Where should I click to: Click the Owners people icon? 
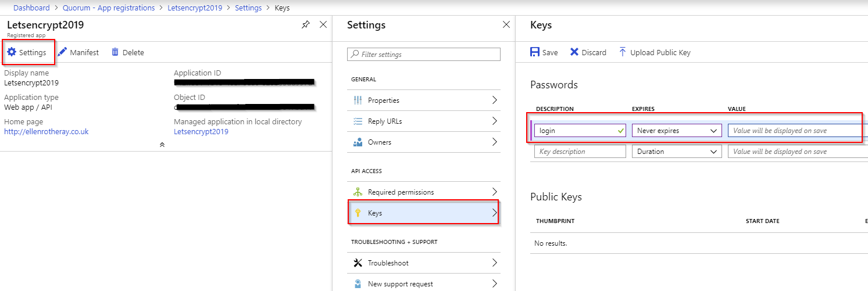click(x=358, y=142)
